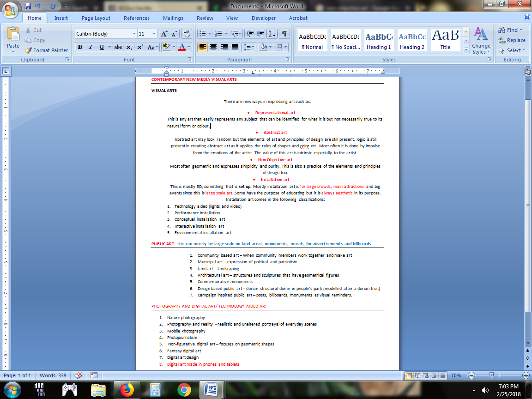Open the Insert tab
Image resolution: width=532 pixels, height=399 pixels.
(61, 18)
